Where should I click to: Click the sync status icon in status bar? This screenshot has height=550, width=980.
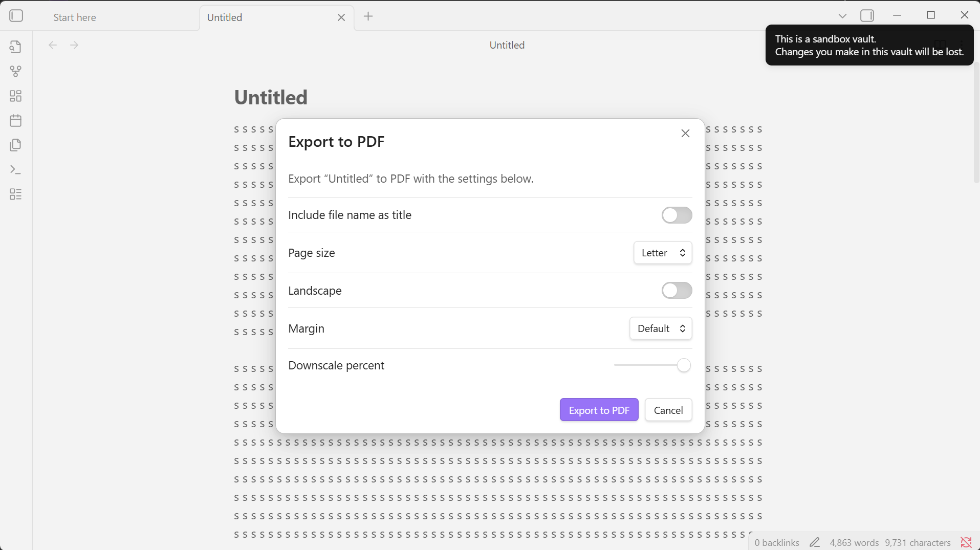click(966, 542)
